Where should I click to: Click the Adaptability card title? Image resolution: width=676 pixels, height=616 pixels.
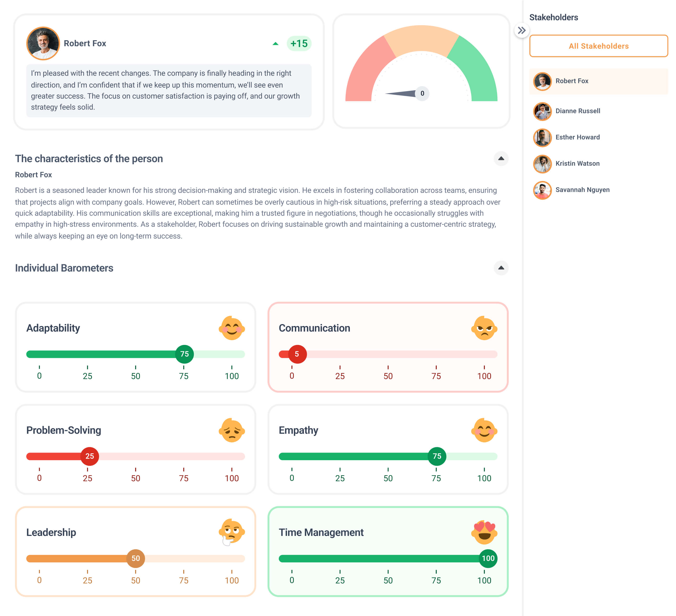[x=53, y=328]
